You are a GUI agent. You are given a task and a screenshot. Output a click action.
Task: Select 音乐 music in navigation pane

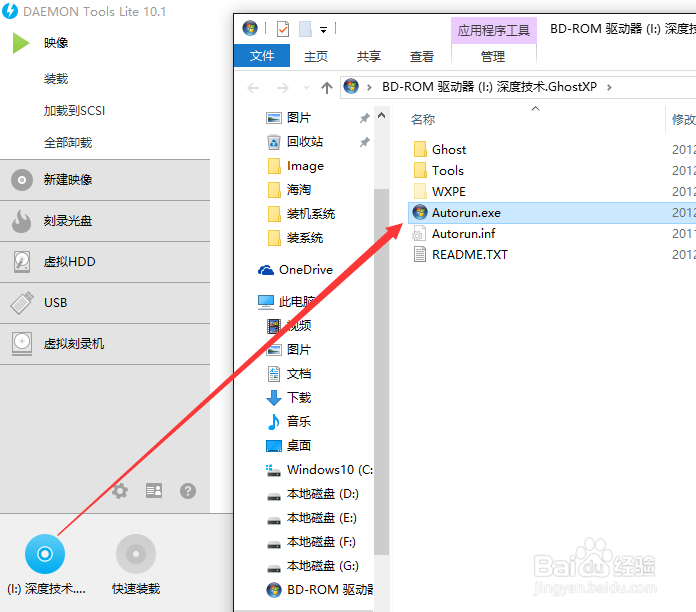[x=289, y=422]
